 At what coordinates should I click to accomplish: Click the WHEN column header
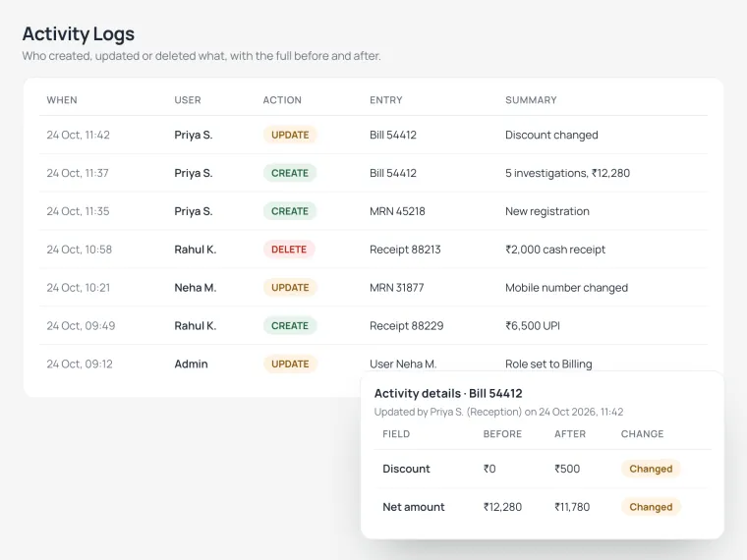click(x=62, y=100)
